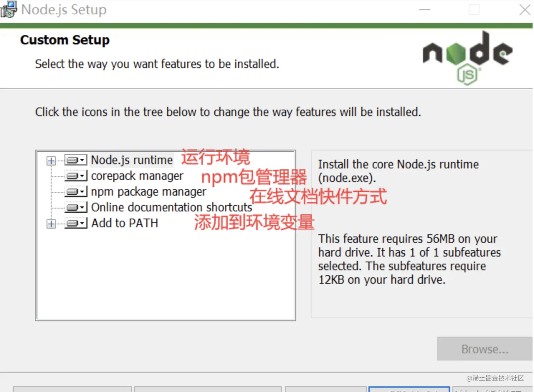
Task: Select the corepack manager tree row
Action: coord(137,176)
